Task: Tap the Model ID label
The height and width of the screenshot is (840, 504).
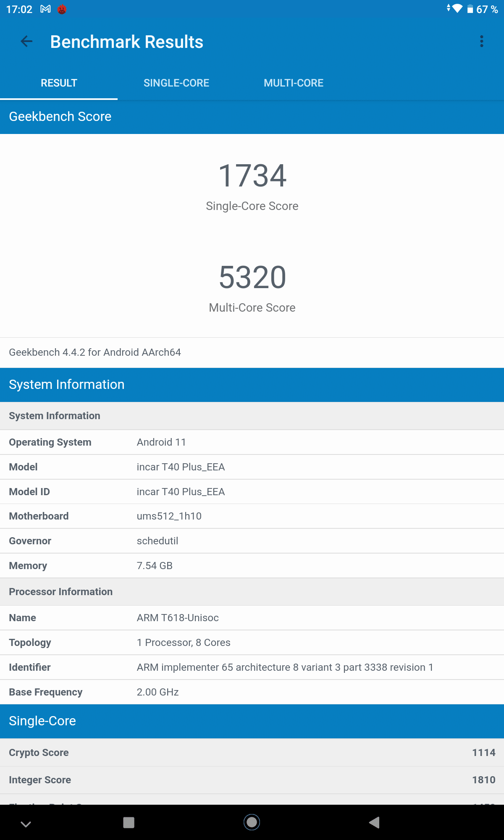Action: click(29, 492)
